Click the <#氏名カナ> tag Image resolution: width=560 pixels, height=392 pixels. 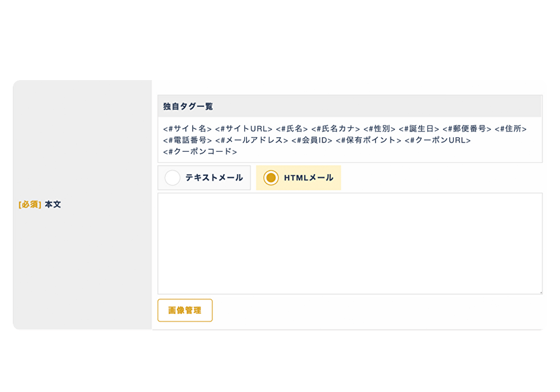click(x=335, y=129)
